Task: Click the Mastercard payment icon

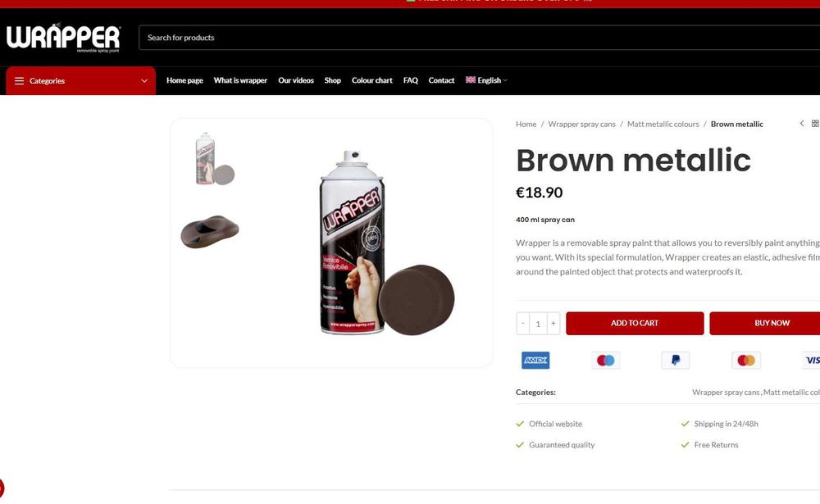Action: coord(745,361)
